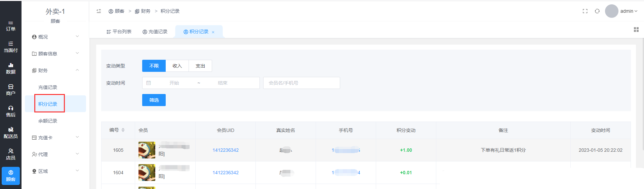
Task: Collapse sidebar with the menu fold icon
Action: pos(99,11)
